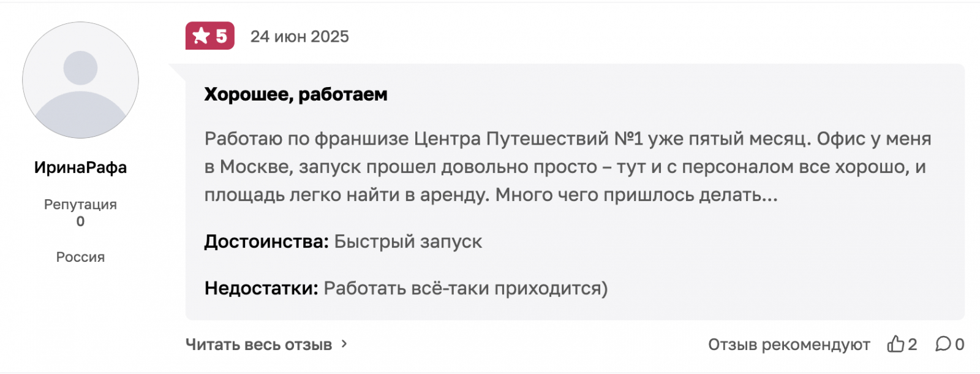Click the white star in the rating badge
This screenshot has width=980, height=374.
point(201,36)
